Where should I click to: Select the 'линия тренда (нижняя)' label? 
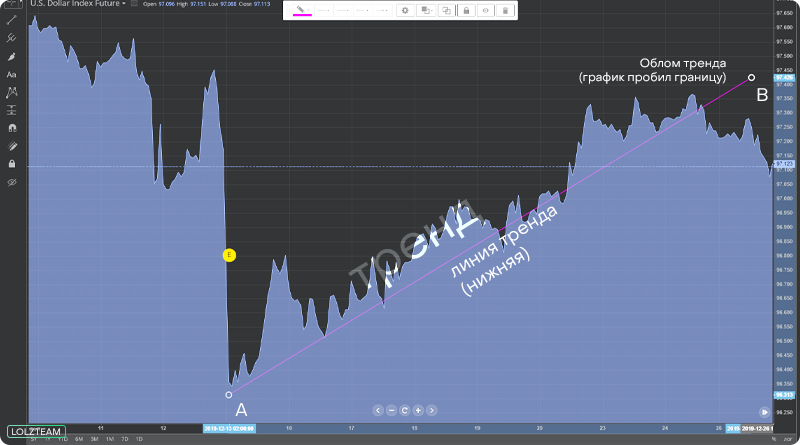[504, 250]
